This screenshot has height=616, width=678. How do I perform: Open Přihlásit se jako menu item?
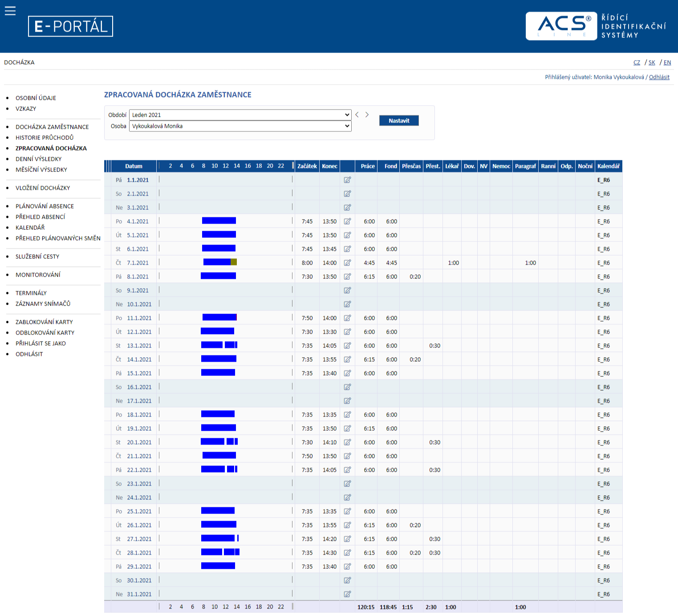[41, 343]
